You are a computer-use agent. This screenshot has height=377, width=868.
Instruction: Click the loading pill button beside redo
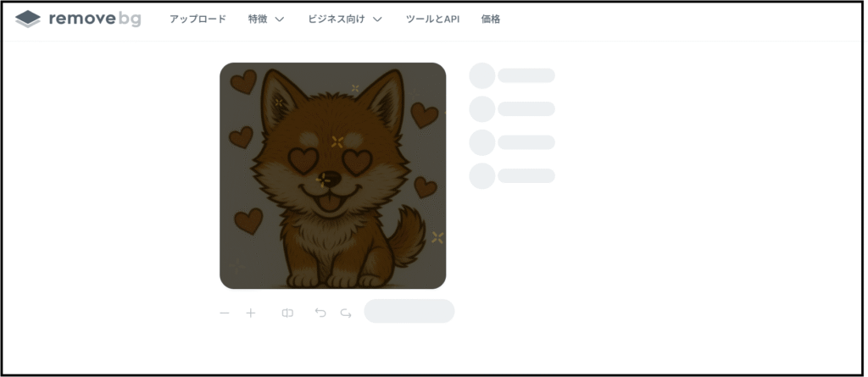(409, 311)
